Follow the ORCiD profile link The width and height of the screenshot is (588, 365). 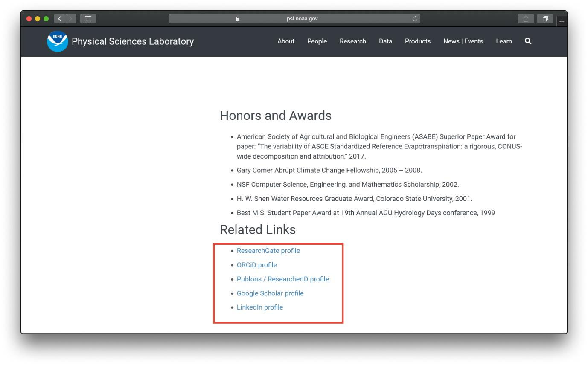[x=257, y=265]
